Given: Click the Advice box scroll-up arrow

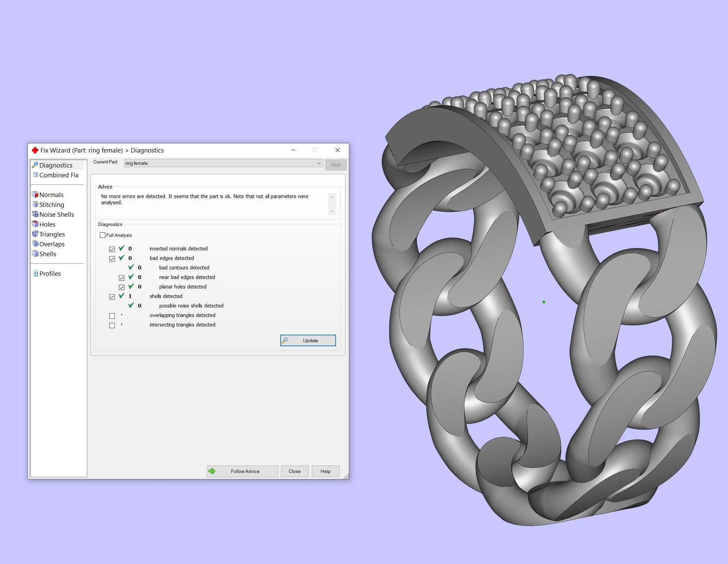Looking at the screenshot, I should click(332, 197).
